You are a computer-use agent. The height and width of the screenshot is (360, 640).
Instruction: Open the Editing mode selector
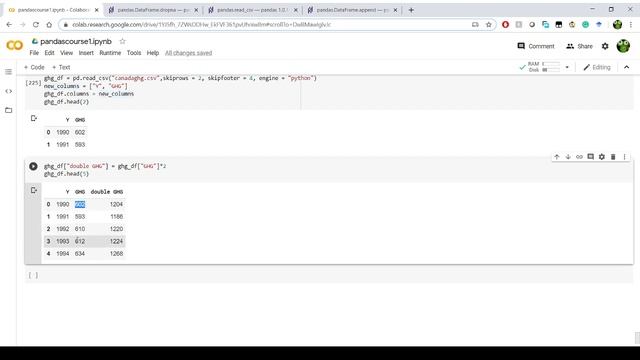(597, 67)
